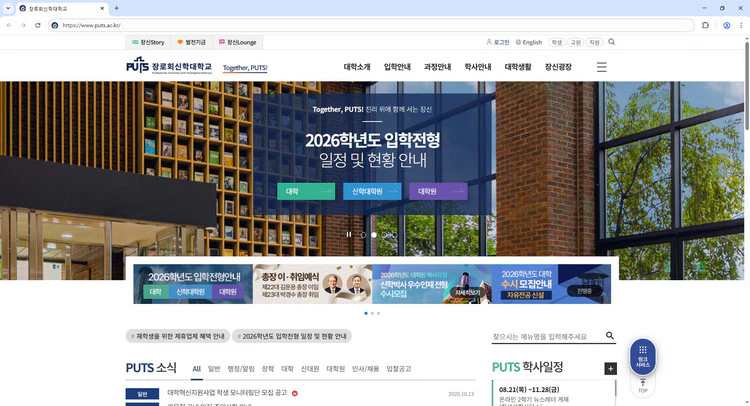This screenshot has width=750, height=406.
Task: Click the browser reload icon
Action: (x=38, y=25)
